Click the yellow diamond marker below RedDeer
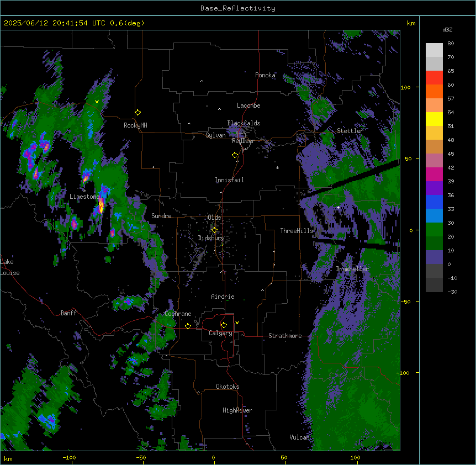This screenshot has width=476, height=465. (235, 155)
